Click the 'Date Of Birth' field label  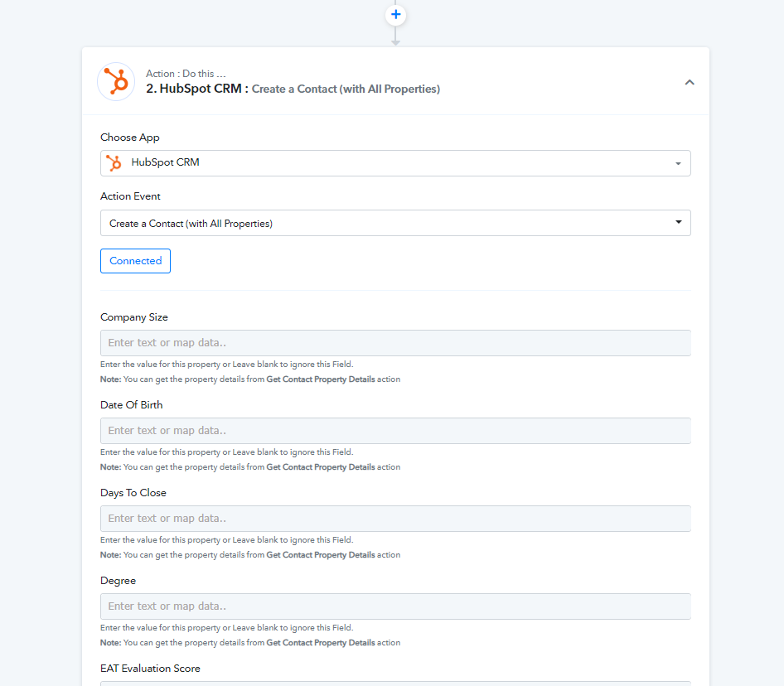tap(132, 405)
